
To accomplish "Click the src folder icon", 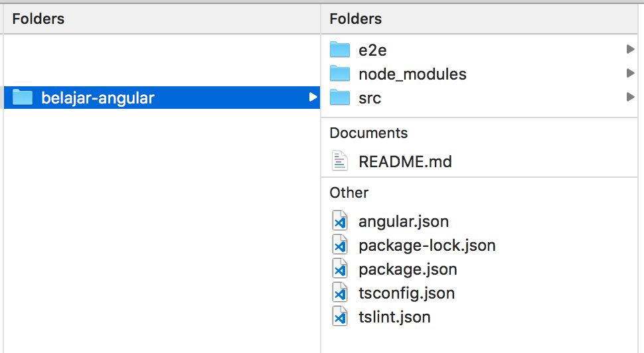I will [340, 98].
